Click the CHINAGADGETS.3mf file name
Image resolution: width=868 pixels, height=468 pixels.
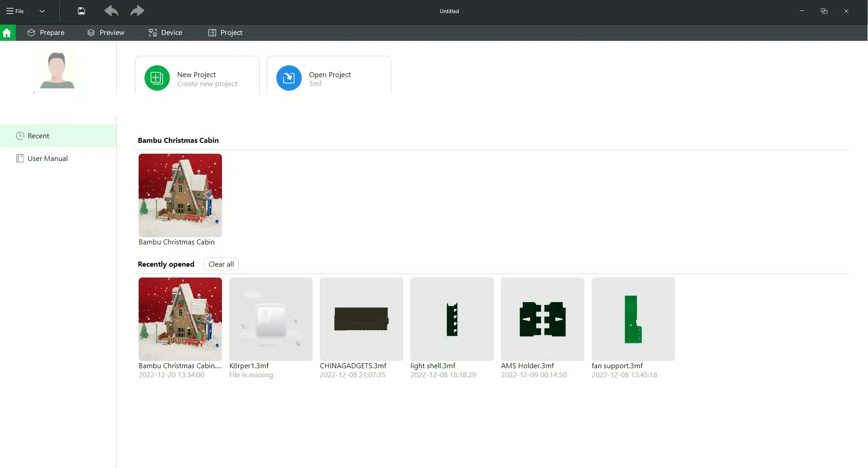(353, 366)
